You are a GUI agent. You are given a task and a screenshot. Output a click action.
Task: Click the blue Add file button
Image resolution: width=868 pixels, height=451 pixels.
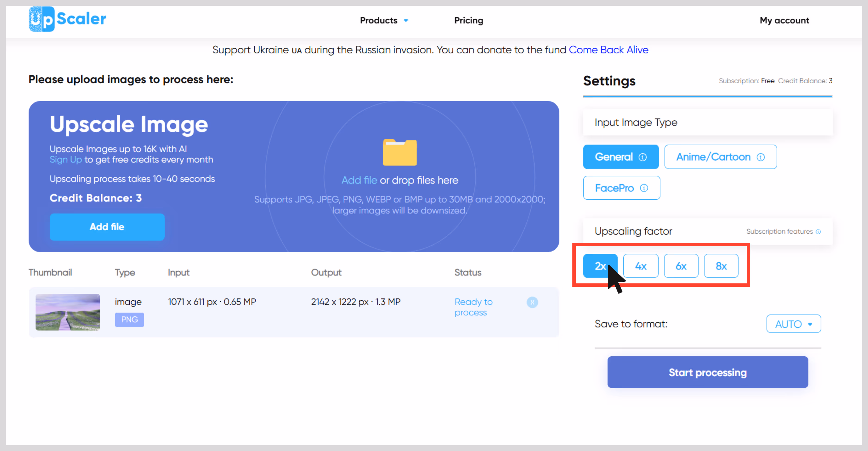point(107,227)
